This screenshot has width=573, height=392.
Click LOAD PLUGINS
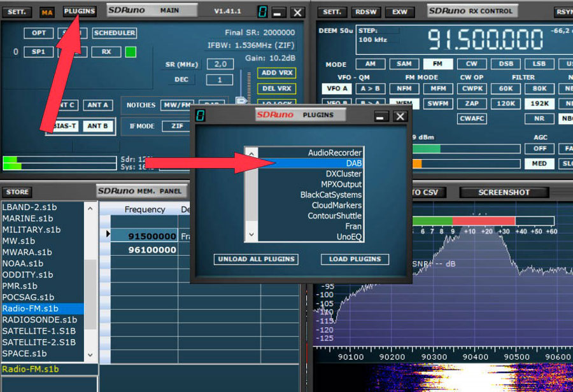tap(355, 259)
